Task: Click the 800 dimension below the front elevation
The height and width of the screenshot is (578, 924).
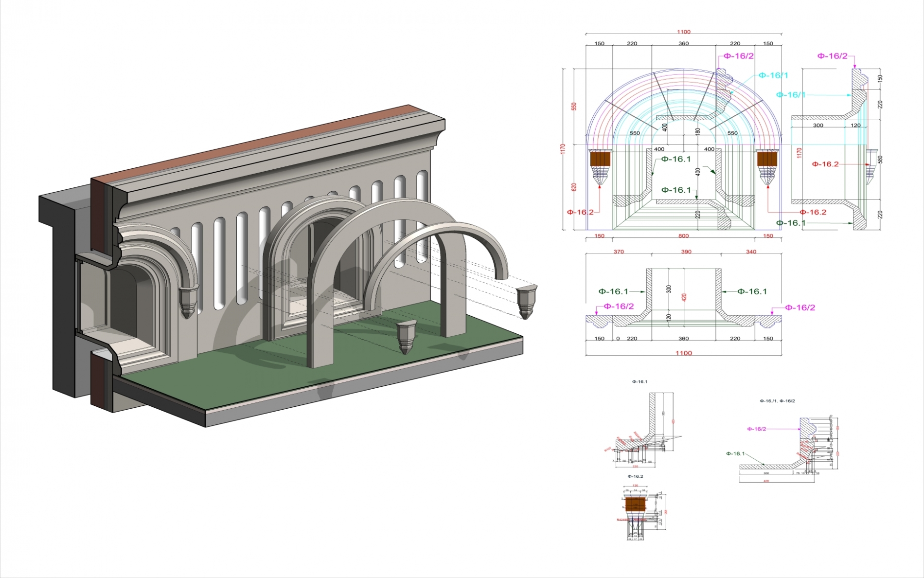Action: tap(683, 236)
